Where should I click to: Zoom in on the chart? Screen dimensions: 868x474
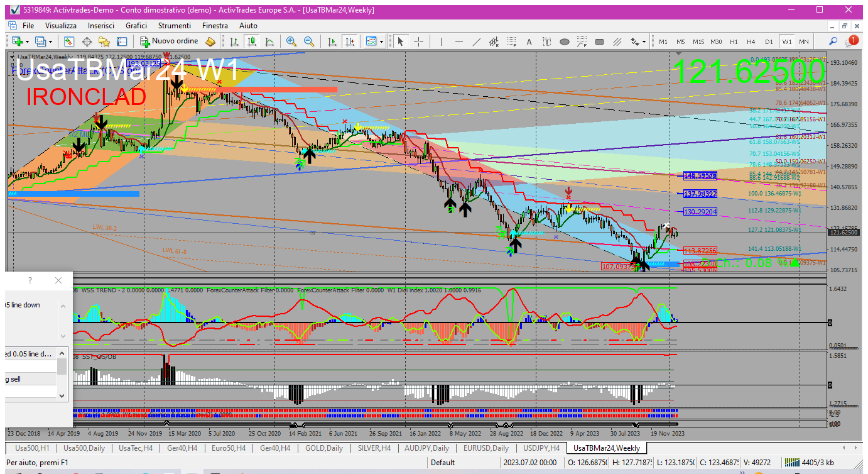[x=291, y=41]
